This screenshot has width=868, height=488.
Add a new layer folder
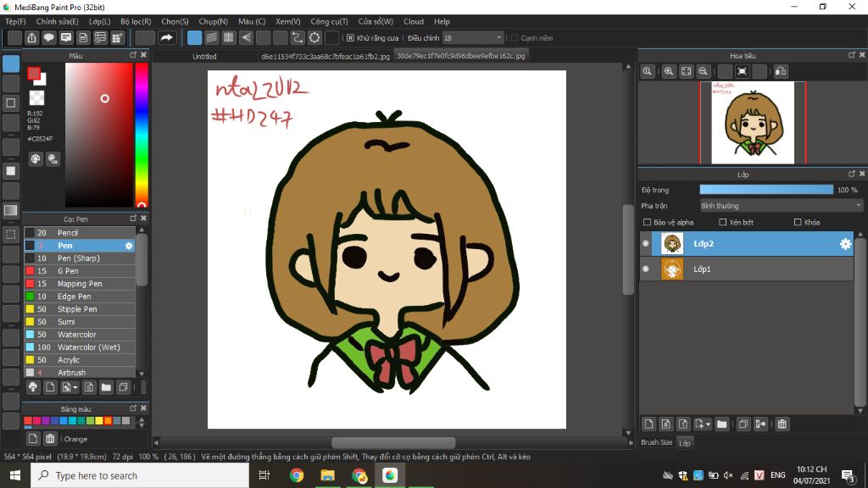pyautogui.click(x=721, y=424)
